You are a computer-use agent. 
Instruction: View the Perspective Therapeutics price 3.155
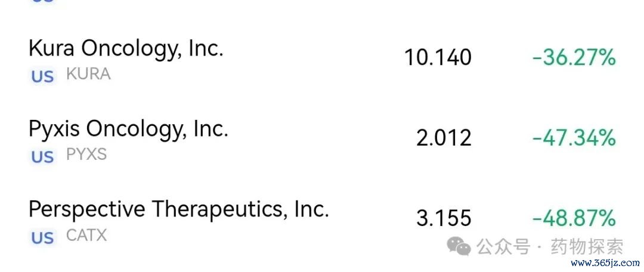[444, 218]
